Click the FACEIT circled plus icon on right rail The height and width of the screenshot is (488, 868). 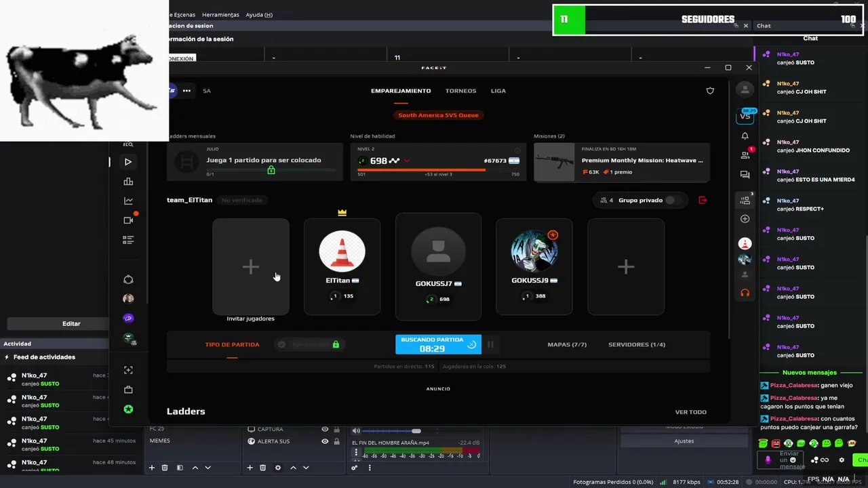point(745,219)
